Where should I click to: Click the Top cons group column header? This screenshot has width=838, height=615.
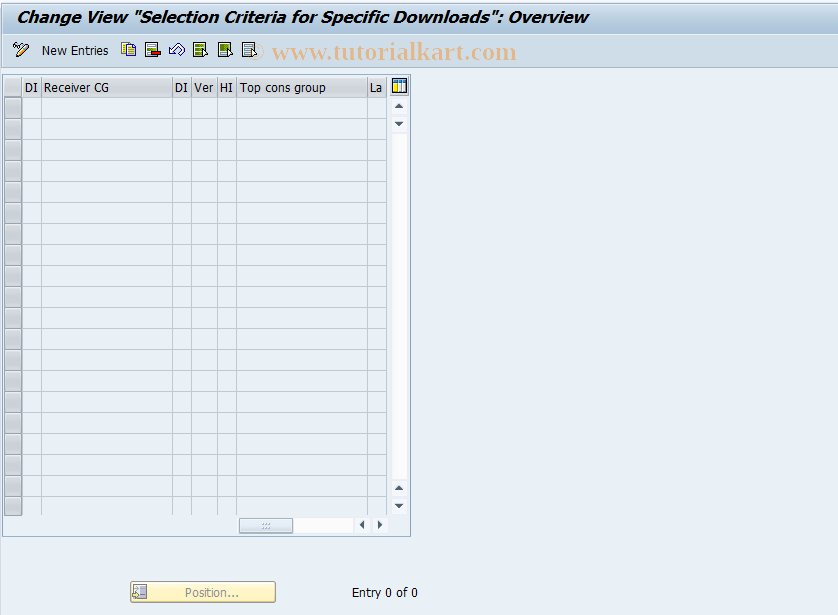click(x=302, y=88)
